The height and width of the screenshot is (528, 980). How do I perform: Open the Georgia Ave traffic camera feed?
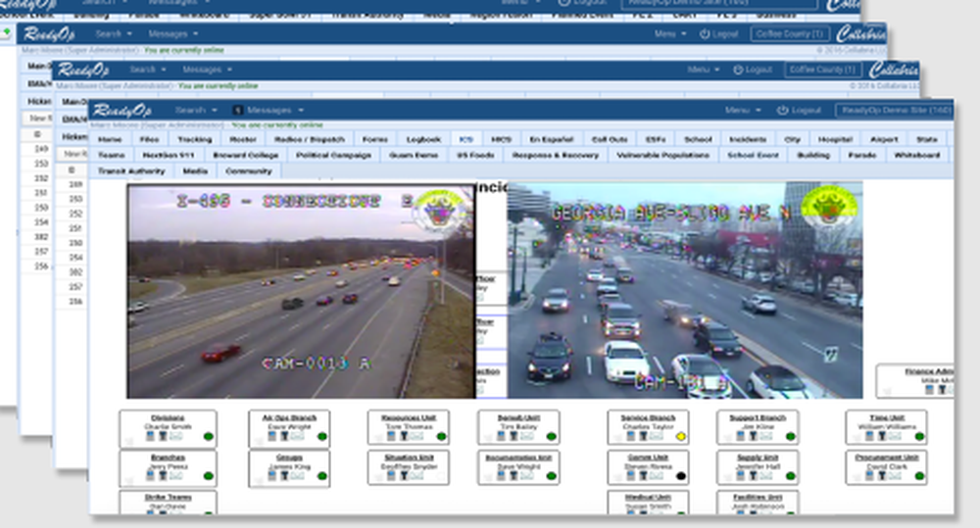[685, 291]
